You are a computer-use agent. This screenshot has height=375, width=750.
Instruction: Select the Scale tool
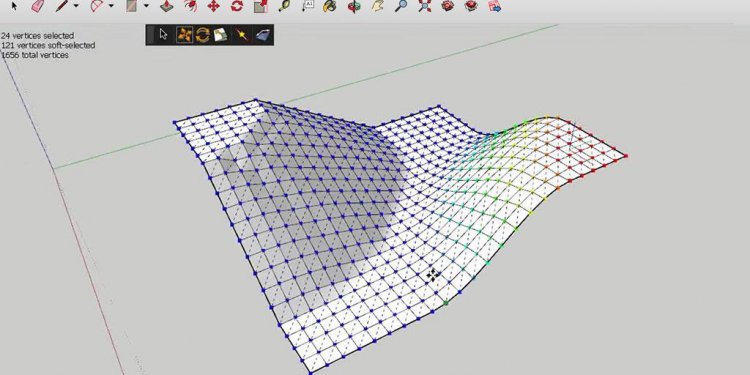261,6
